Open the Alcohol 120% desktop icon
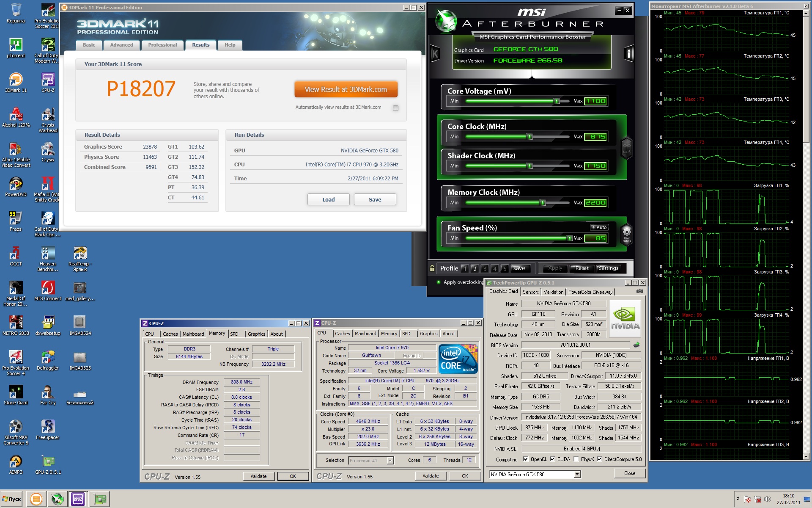812x508 pixels. (x=16, y=117)
